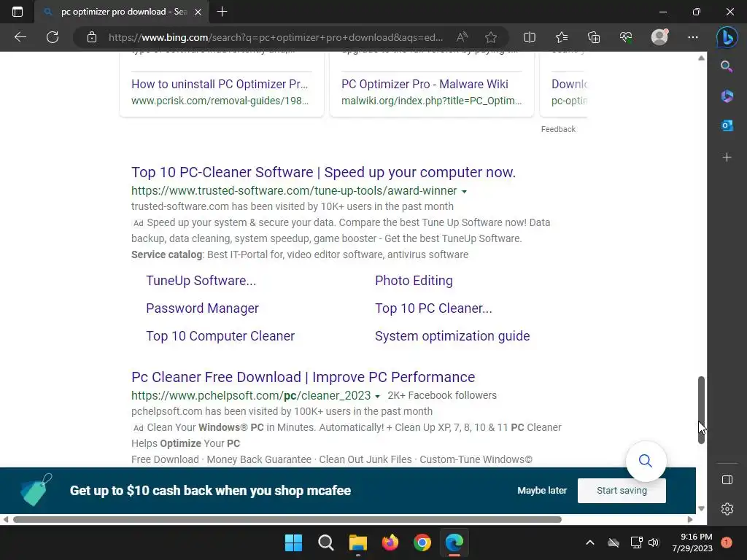Launch Firefox from taskbar

point(390,542)
